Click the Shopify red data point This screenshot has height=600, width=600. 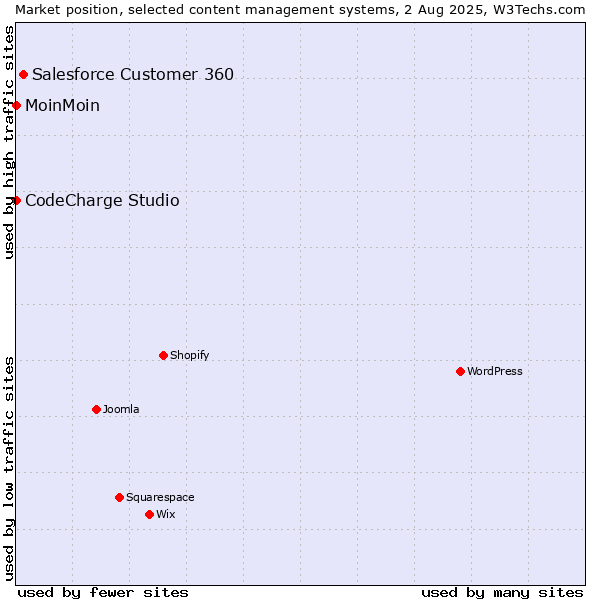163,355
